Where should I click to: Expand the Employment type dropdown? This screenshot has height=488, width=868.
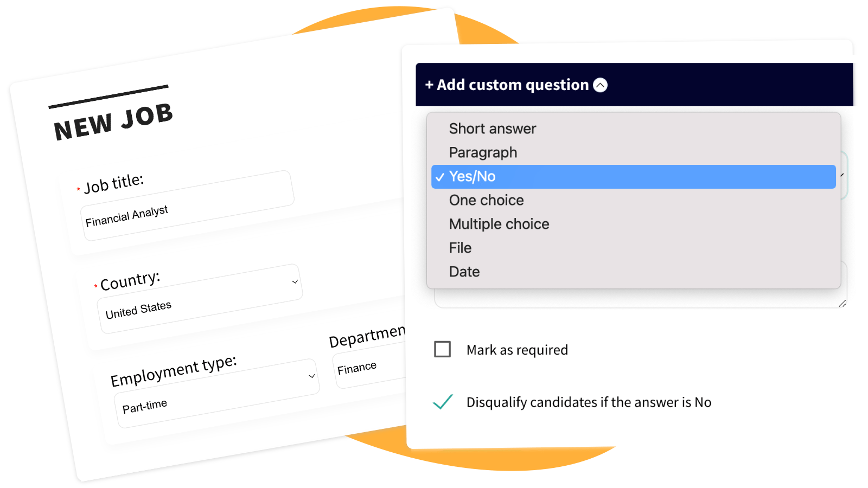point(312,376)
